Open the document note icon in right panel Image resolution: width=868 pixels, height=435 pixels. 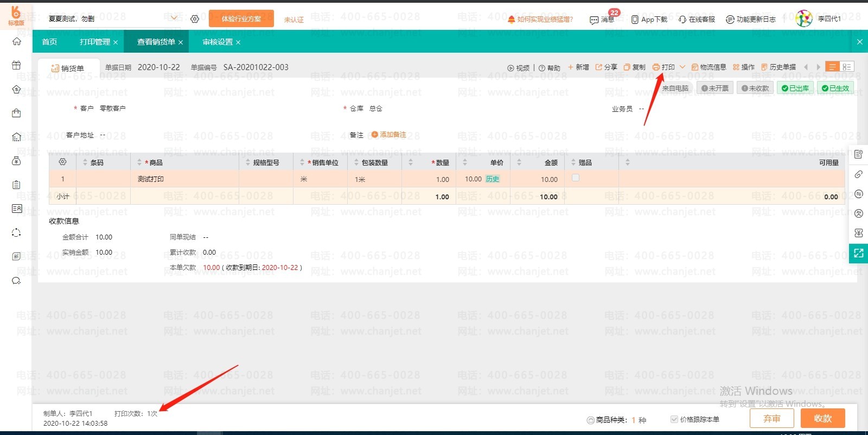pyautogui.click(x=858, y=155)
